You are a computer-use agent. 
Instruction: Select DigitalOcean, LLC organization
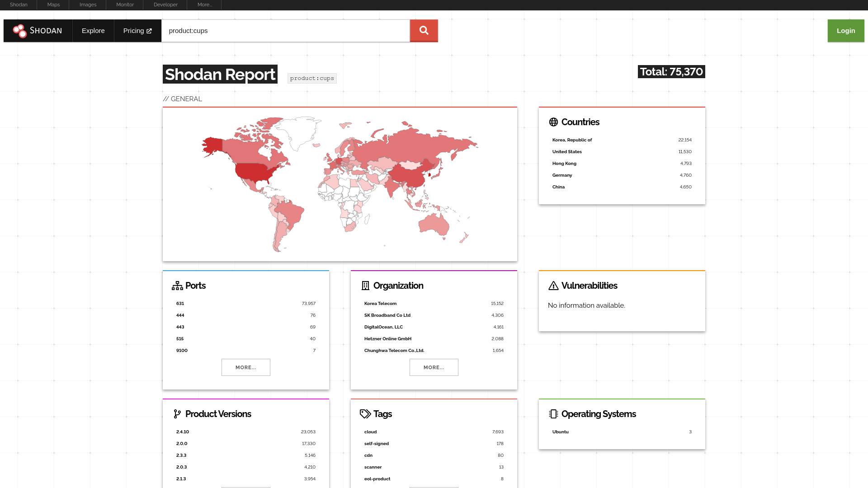434,327
